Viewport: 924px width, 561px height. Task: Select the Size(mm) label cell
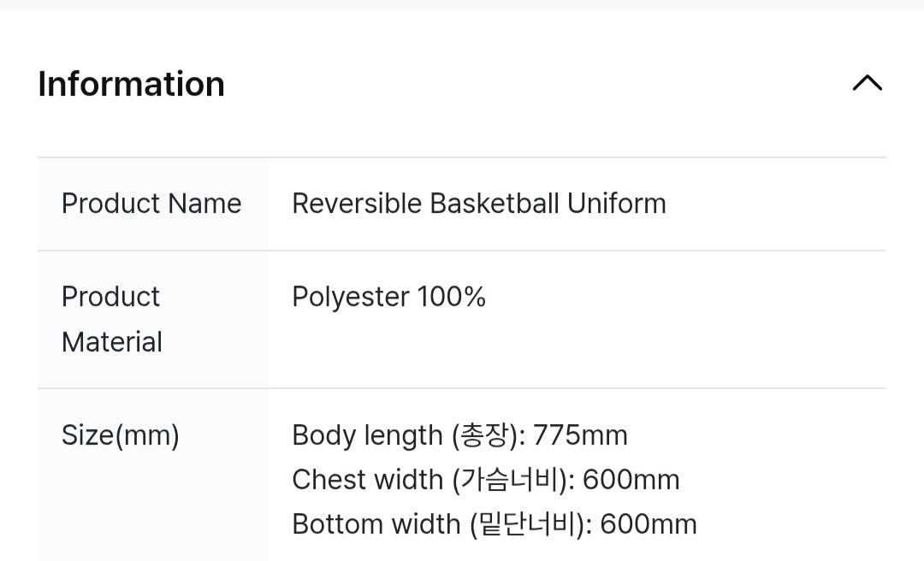121,435
